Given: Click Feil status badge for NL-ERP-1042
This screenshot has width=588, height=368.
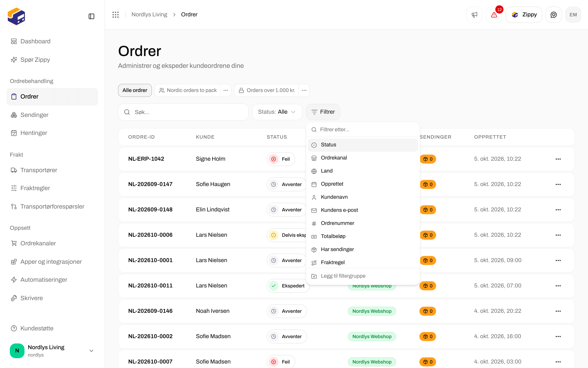Looking at the screenshot, I should 281,159.
